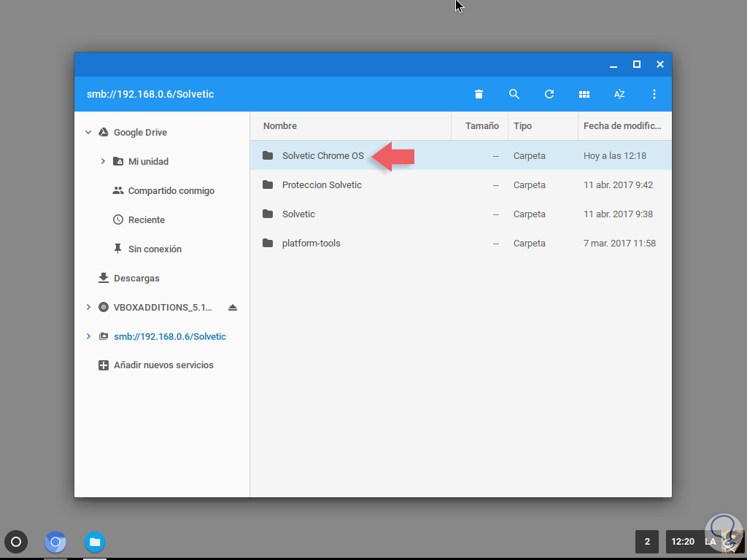Click the date 11 abr. 2017 9:42

(618, 184)
